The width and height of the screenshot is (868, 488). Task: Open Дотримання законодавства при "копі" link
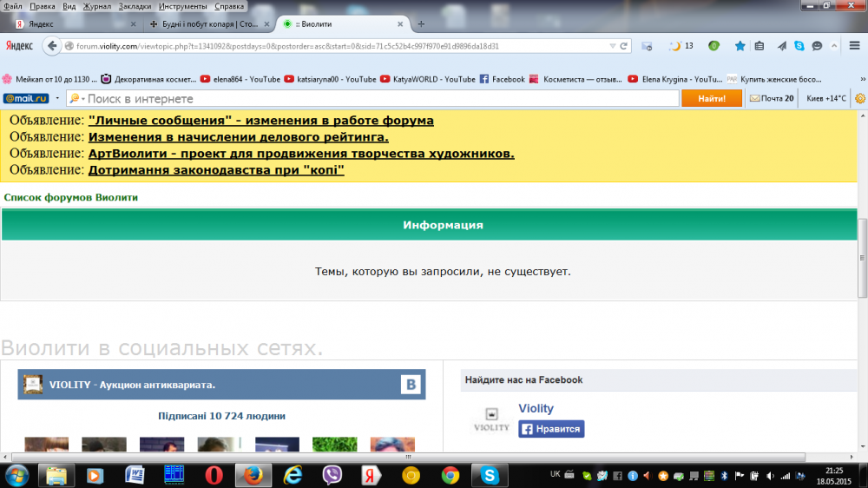coord(216,170)
